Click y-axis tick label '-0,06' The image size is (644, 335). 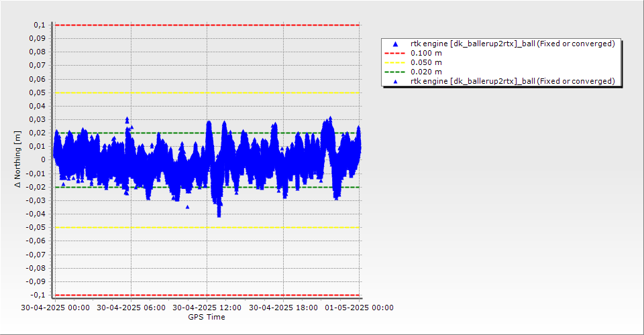coord(36,241)
